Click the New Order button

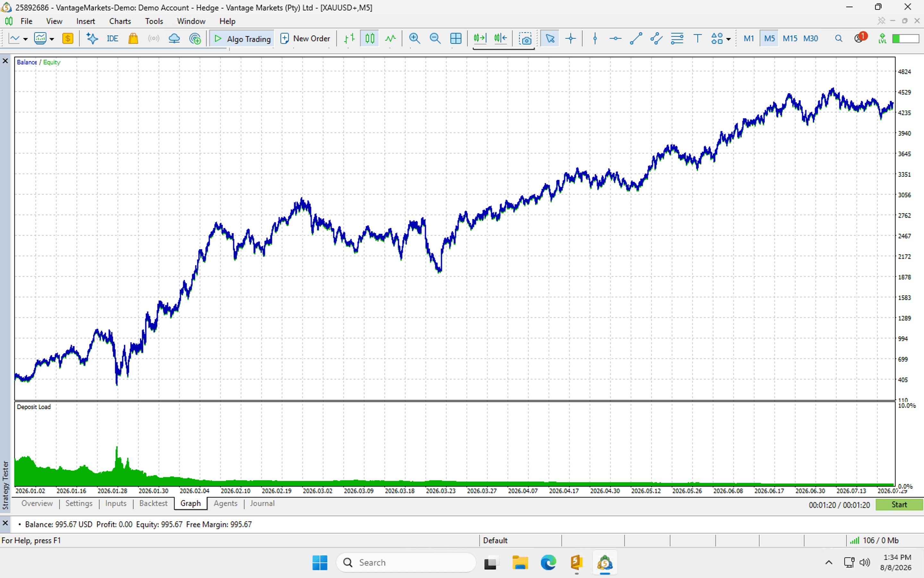tap(305, 39)
